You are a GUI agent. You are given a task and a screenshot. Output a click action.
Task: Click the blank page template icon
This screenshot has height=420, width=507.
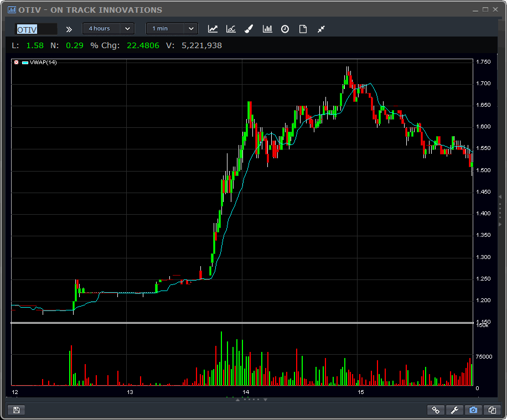coord(303,29)
